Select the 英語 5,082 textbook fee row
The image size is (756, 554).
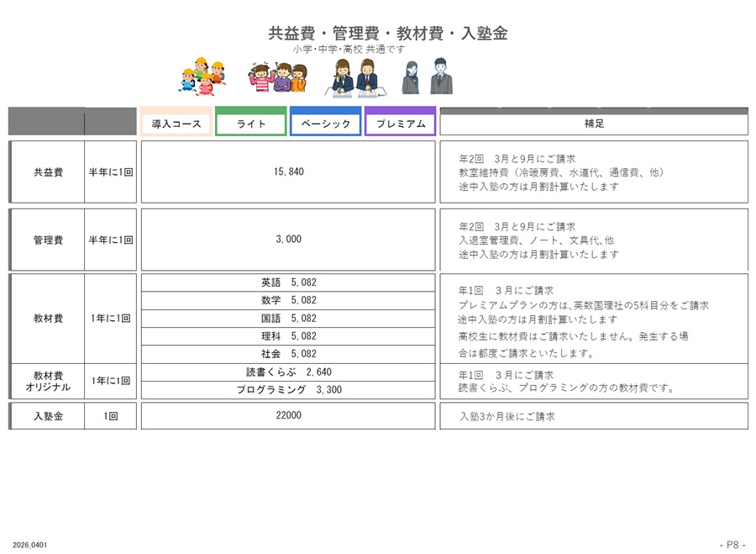tap(288, 282)
